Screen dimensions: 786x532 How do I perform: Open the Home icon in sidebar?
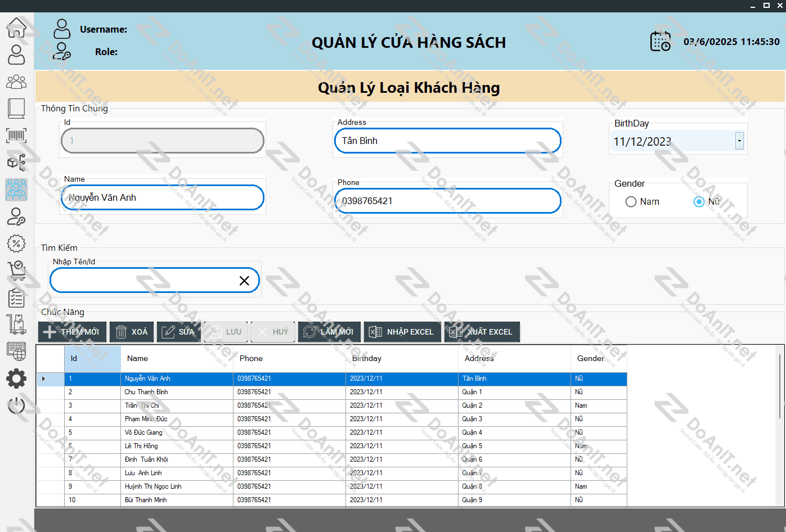click(16, 27)
